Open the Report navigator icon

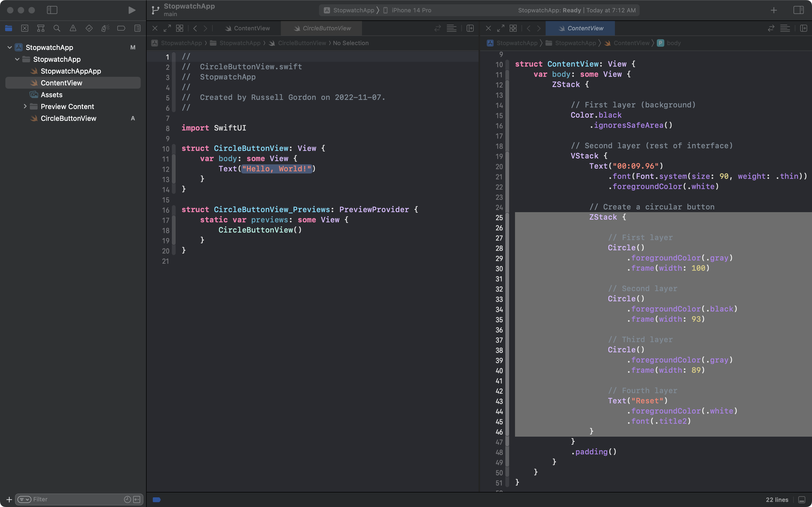click(x=137, y=28)
